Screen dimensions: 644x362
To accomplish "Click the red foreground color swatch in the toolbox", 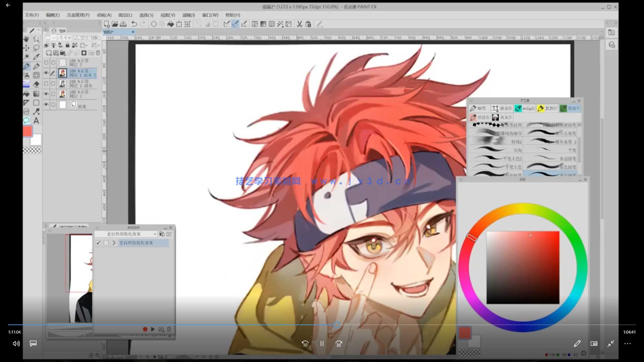I will pyautogui.click(x=27, y=131).
